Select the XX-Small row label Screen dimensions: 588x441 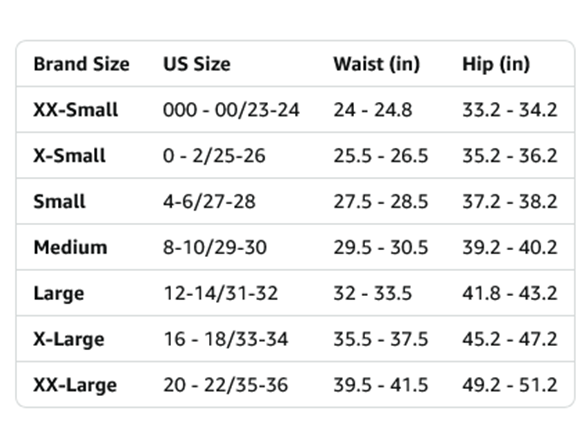coord(76,110)
